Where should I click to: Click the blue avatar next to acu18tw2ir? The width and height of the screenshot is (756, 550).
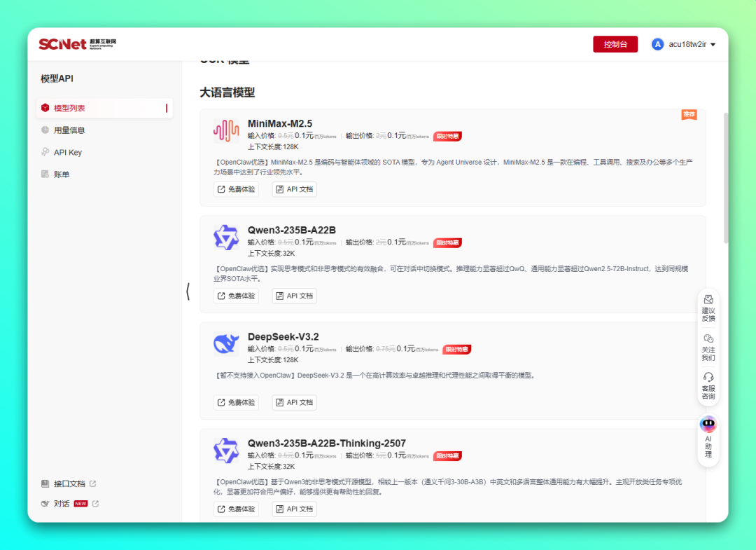point(657,43)
